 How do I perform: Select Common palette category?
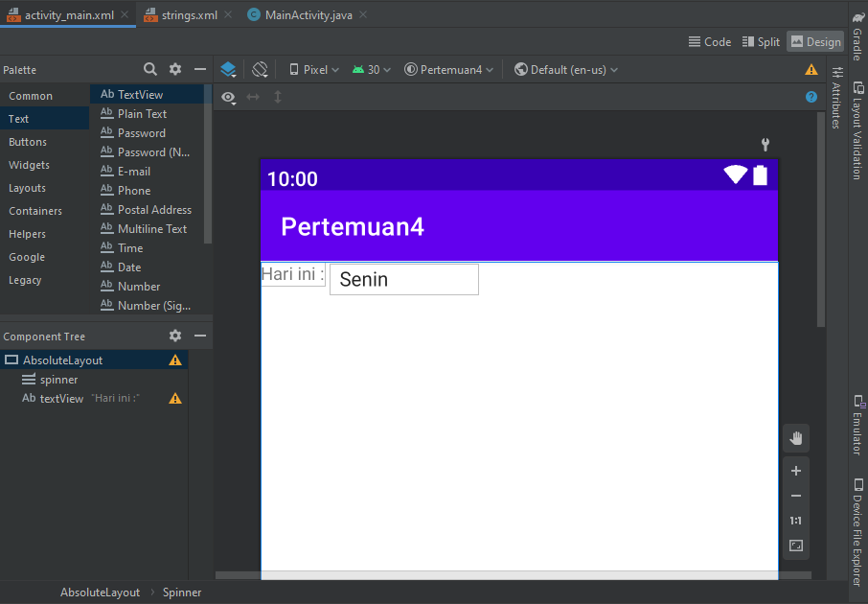click(x=44, y=96)
